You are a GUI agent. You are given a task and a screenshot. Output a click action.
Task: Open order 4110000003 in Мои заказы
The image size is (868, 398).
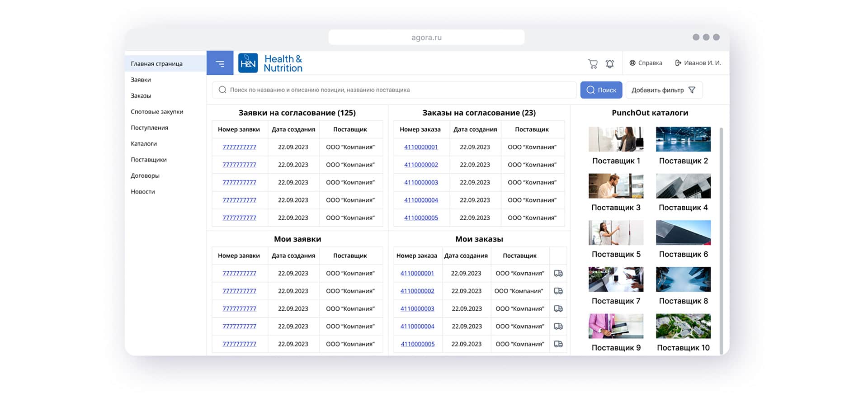pos(417,308)
